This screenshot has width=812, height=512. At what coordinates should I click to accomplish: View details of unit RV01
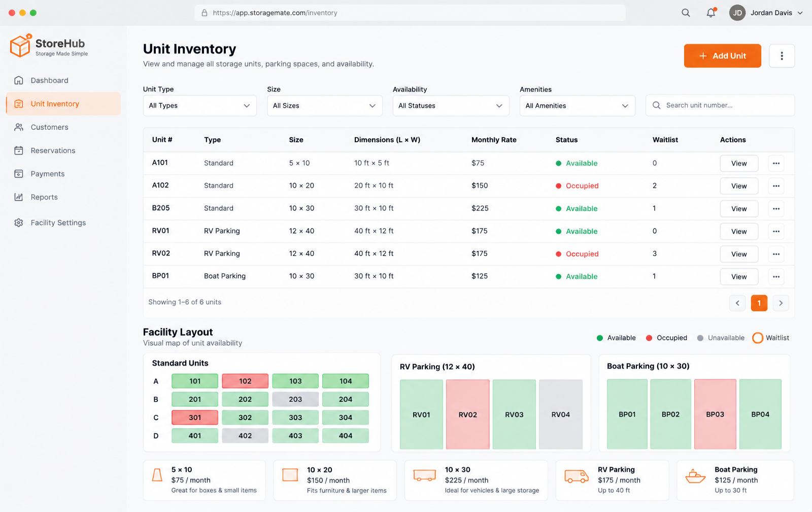739,231
